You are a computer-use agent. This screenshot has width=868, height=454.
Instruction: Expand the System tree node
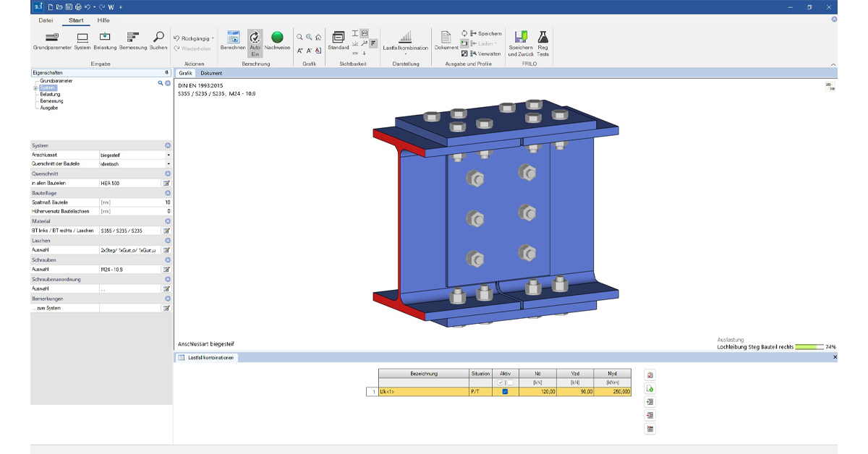coord(35,88)
